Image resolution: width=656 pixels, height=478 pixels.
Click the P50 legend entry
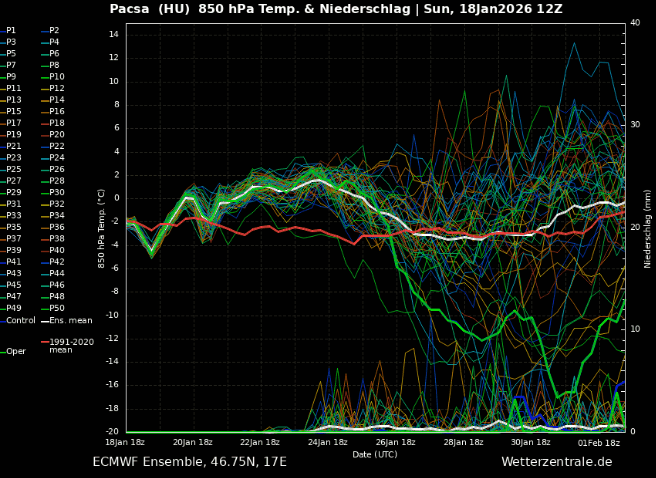[x=56, y=308]
